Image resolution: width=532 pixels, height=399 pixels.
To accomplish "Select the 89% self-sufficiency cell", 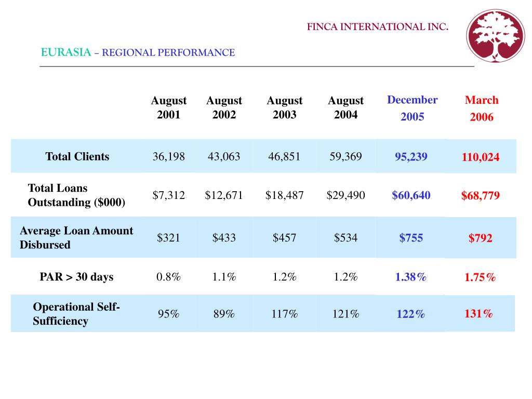I will click(x=223, y=314).
